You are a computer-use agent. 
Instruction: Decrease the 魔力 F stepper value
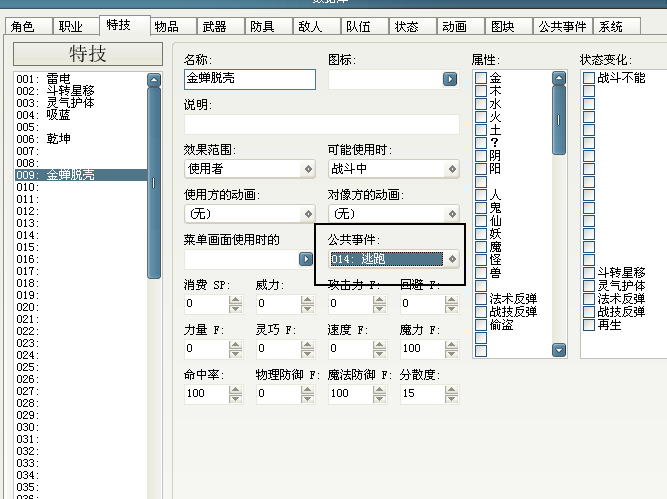click(x=451, y=354)
